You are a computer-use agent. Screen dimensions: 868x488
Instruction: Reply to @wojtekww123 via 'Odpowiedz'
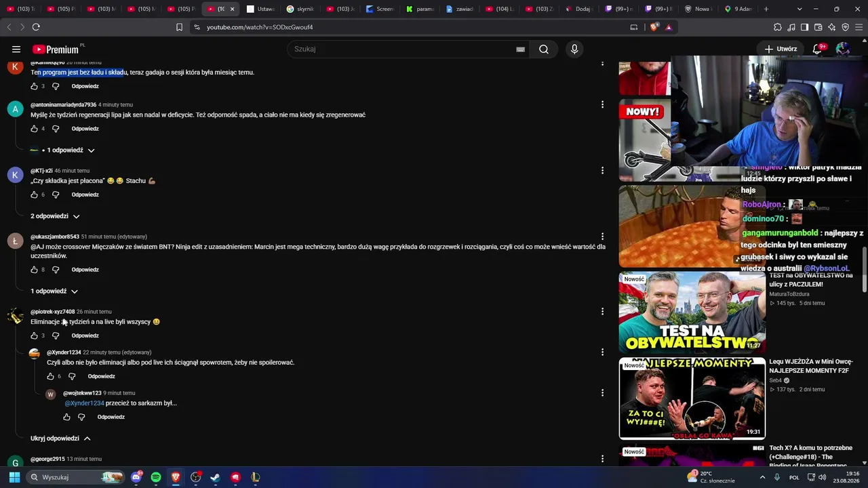coord(111,417)
